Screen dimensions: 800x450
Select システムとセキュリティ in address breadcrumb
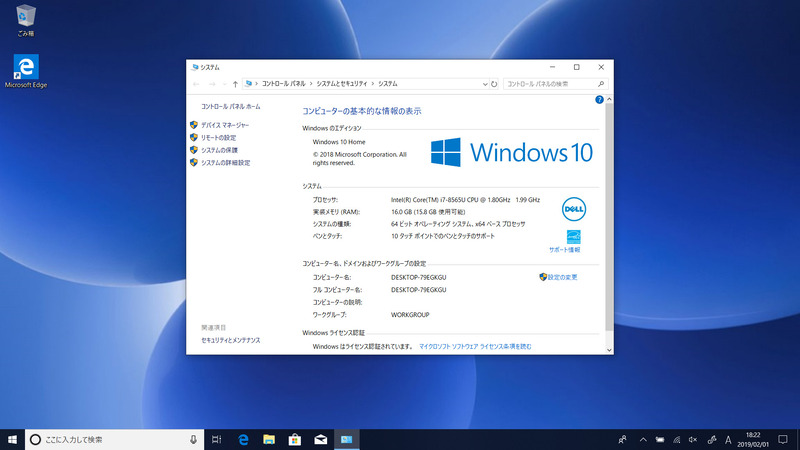coord(342,84)
